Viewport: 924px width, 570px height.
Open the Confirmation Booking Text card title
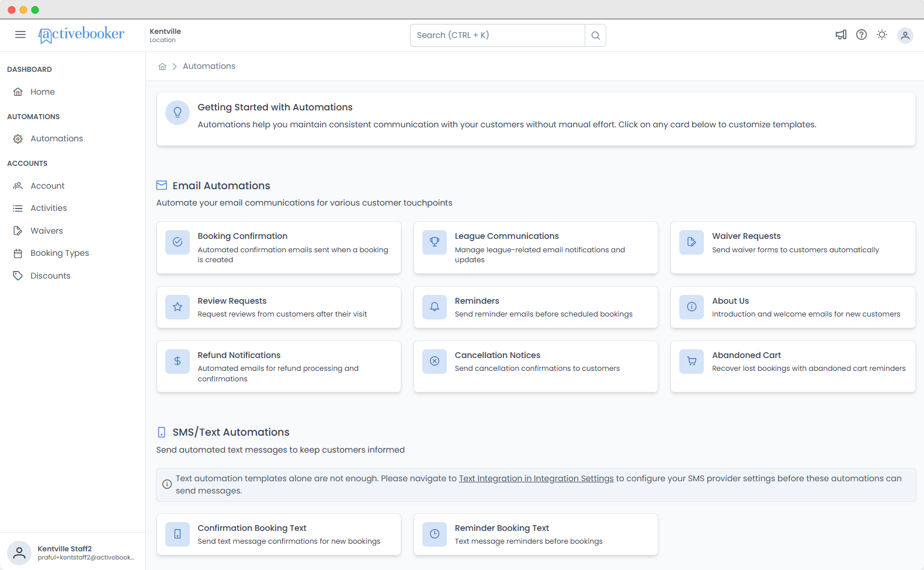[x=252, y=528]
